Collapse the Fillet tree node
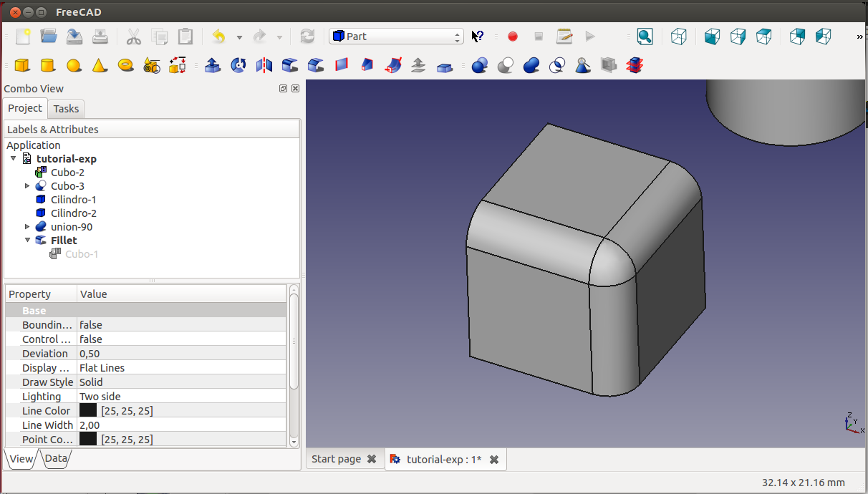The width and height of the screenshot is (868, 494). point(27,241)
